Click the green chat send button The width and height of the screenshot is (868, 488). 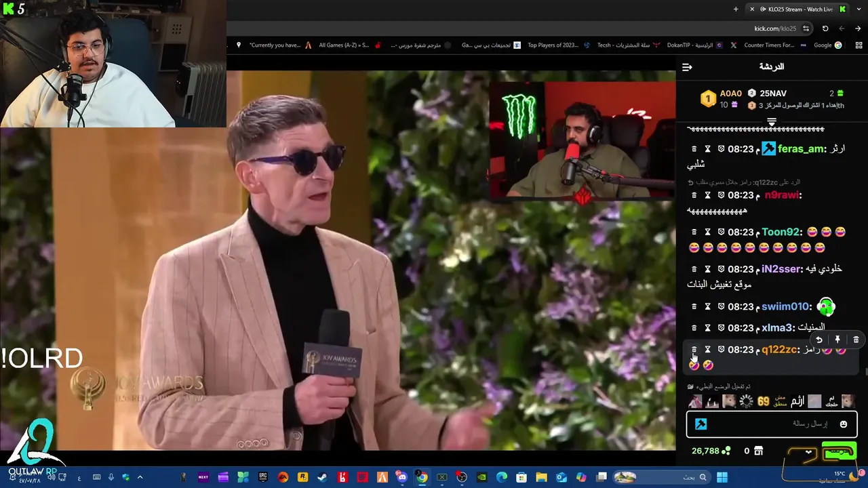[839, 451]
